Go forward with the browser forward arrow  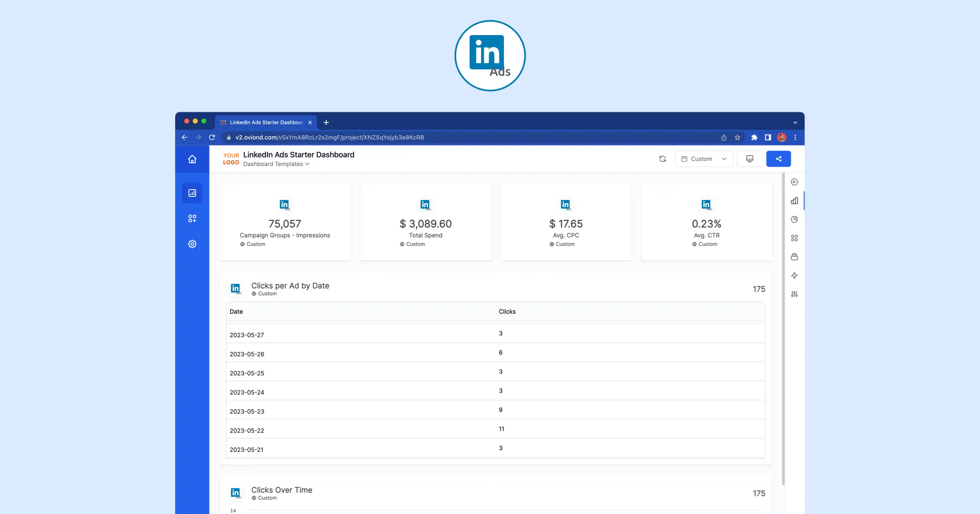(198, 137)
